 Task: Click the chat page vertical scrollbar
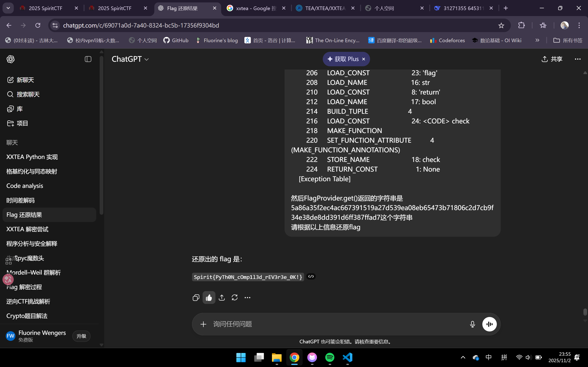click(585, 312)
